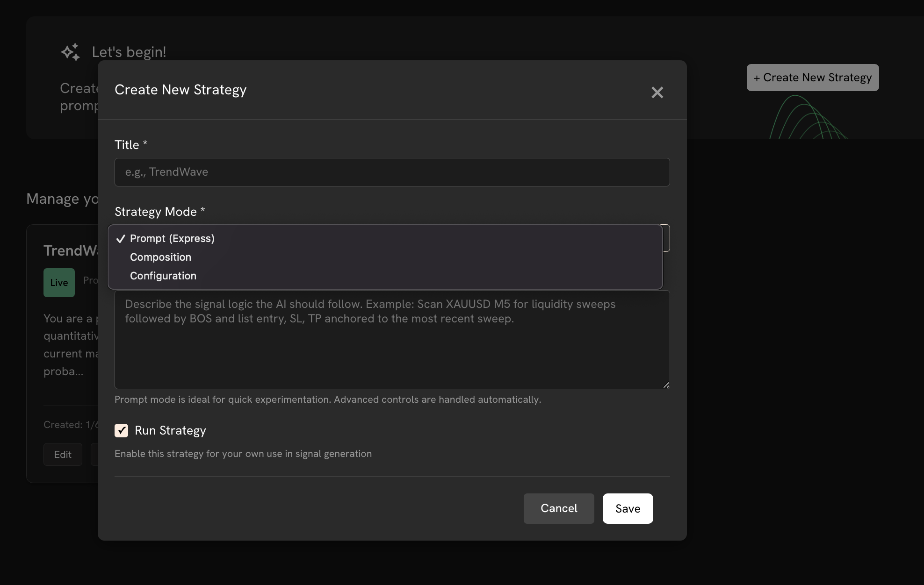Click the Title input field
The width and height of the screenshot is (924, 585).
(x=392, y=172)
